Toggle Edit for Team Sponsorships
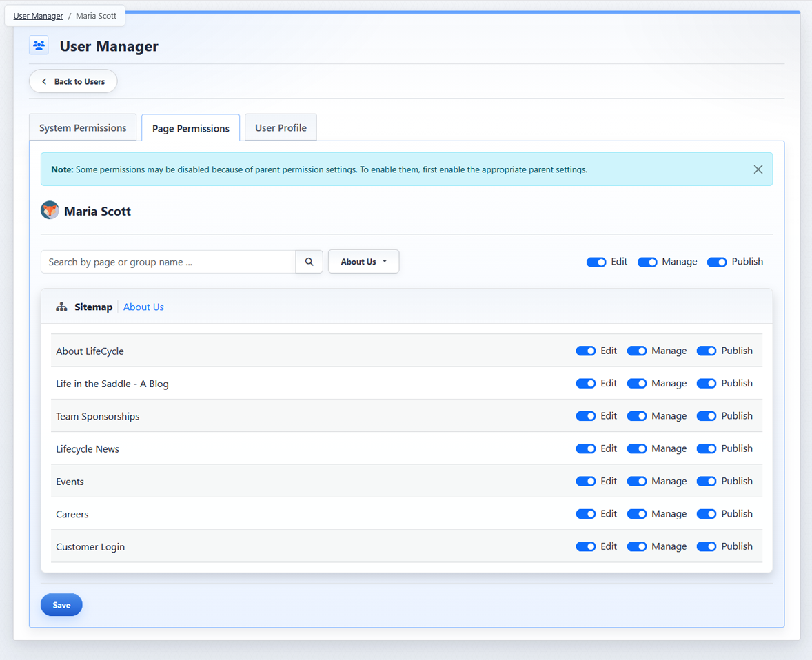Viewport: 812px width, 660px height. (586, 416)
